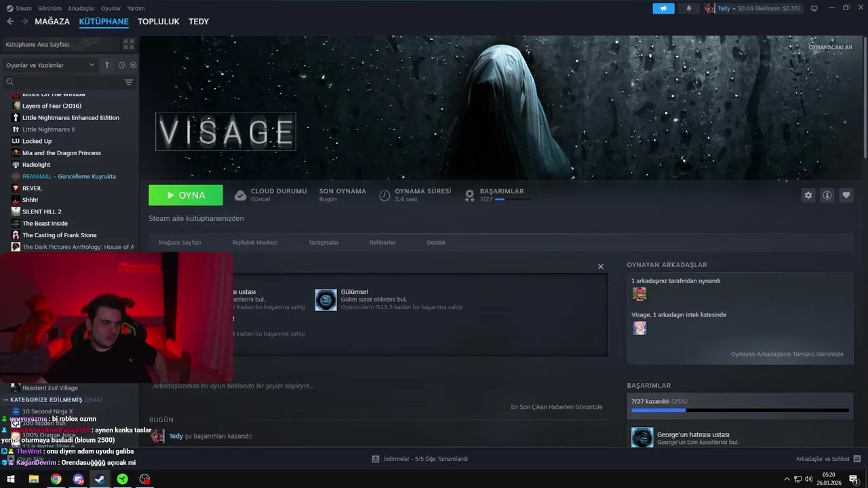Go forward with the right arrow
The image size is (868, 488).
[x=24, y=22]
